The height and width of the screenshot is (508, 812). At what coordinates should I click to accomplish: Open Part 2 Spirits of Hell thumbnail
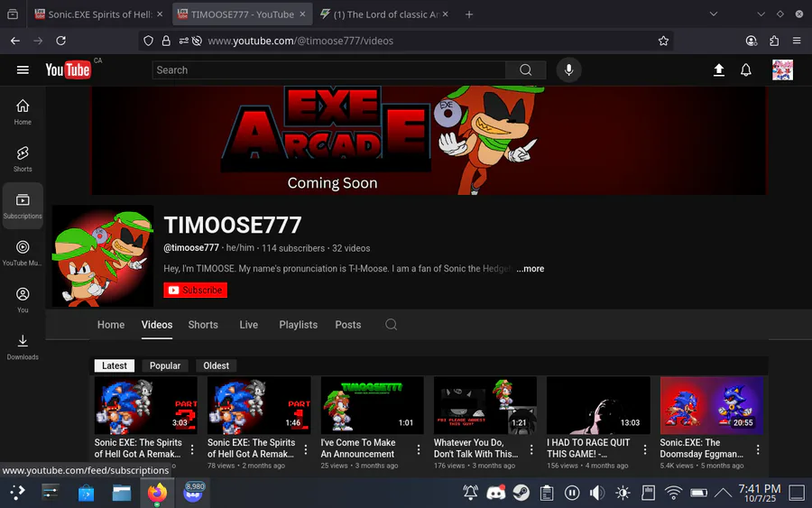click(146, 405)
